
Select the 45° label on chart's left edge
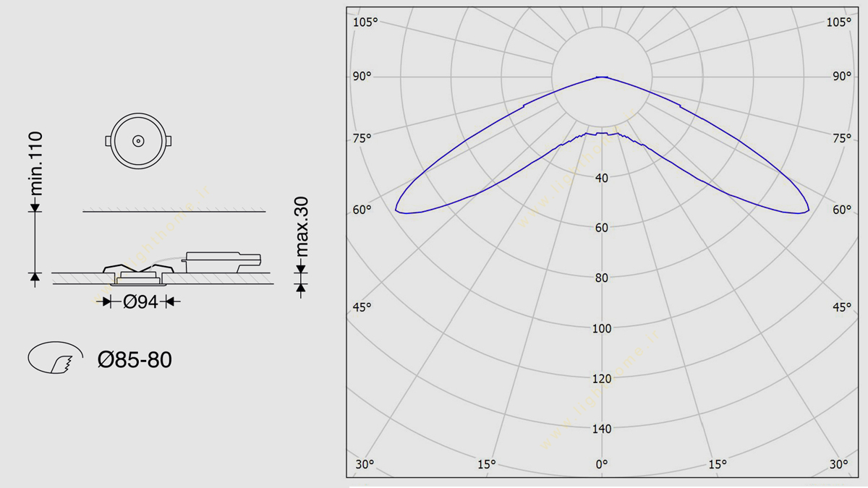pos(362,307)
